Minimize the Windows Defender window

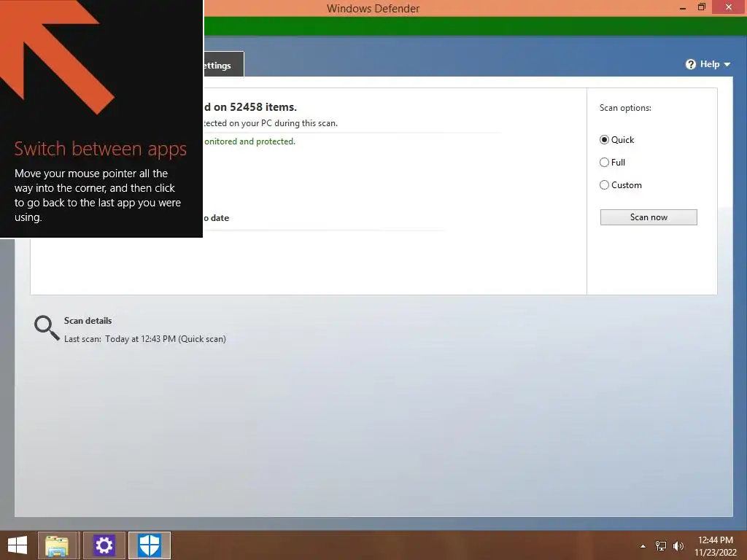683,7
